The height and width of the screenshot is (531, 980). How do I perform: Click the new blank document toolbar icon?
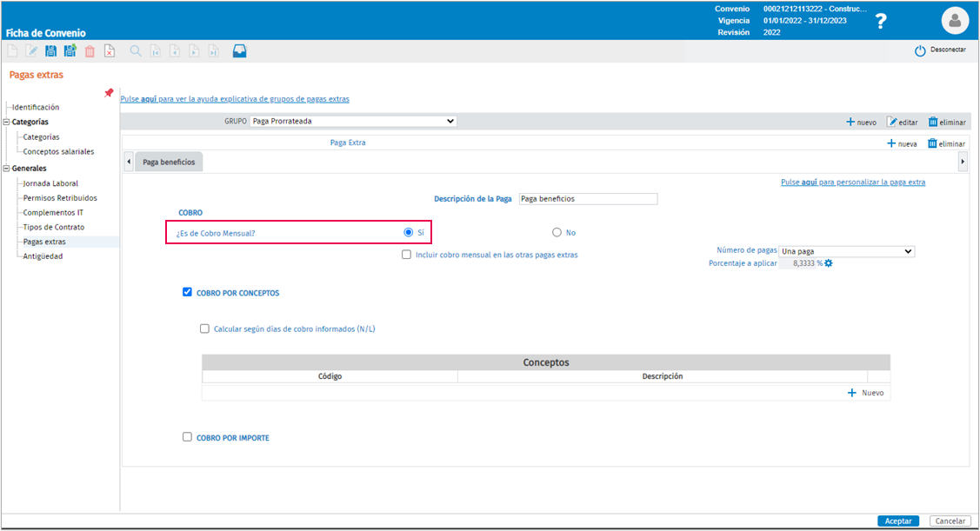point(12,51)
